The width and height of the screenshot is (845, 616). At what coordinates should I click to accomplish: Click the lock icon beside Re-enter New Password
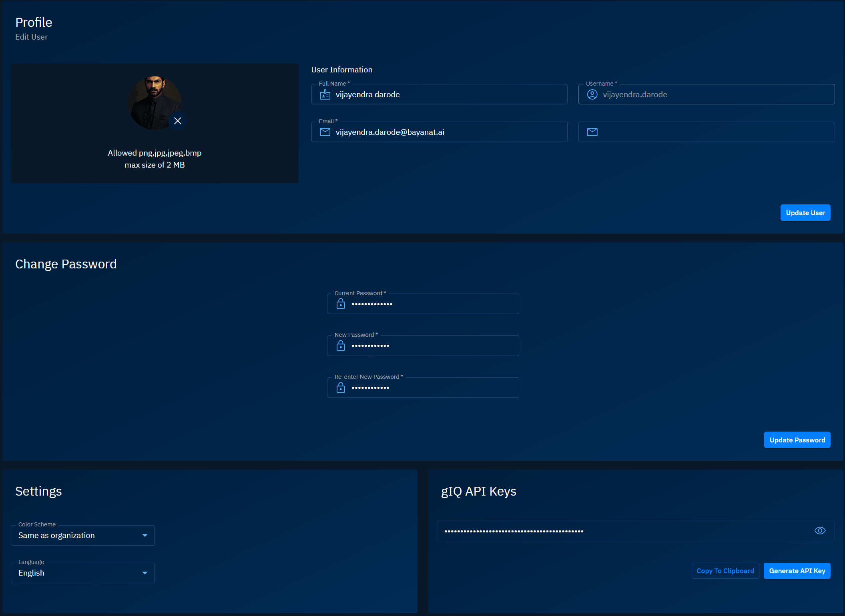[341, 387]
